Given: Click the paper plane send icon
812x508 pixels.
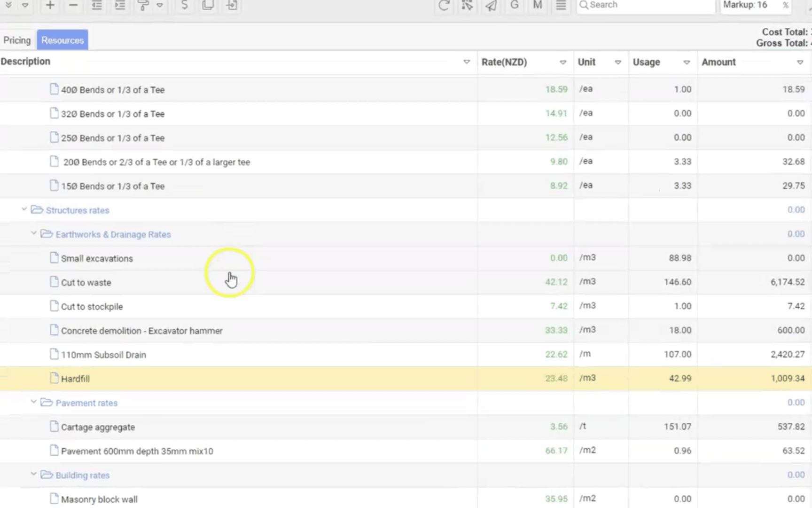Looking at the screenshot, I should [x=491, y=5].
